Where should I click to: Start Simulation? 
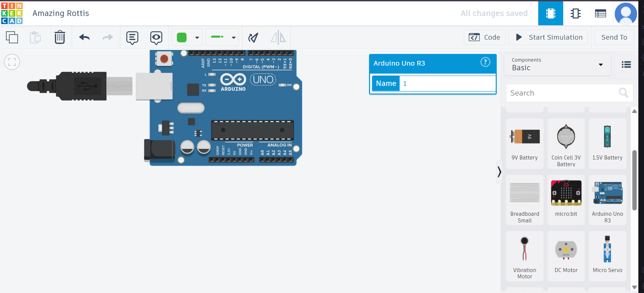coord(549,37)
